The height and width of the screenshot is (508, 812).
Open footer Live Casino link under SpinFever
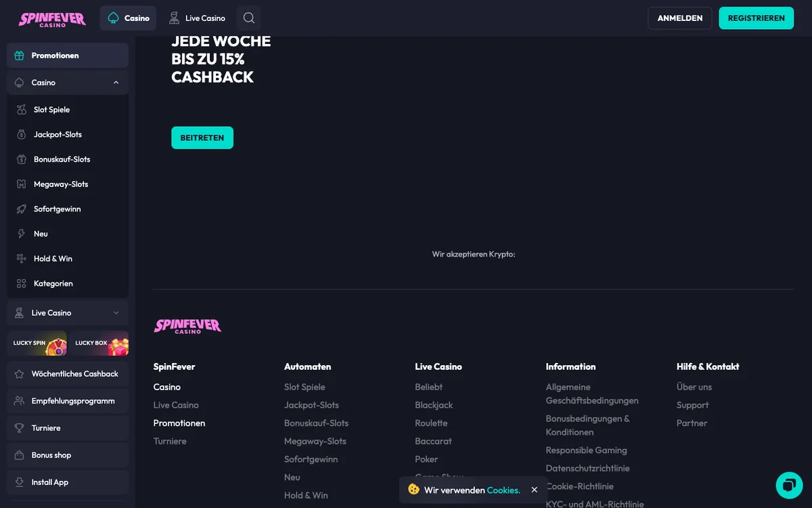coord(176,405)
